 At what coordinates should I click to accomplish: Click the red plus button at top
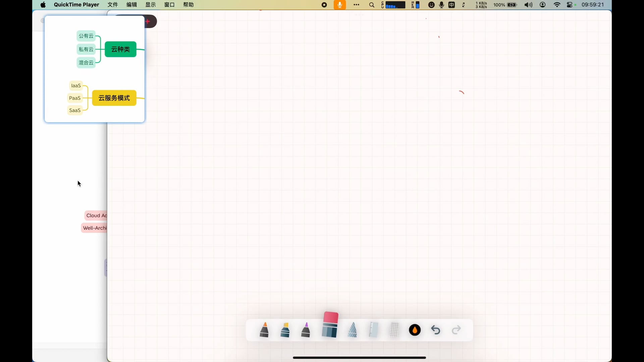pos(148,21)
